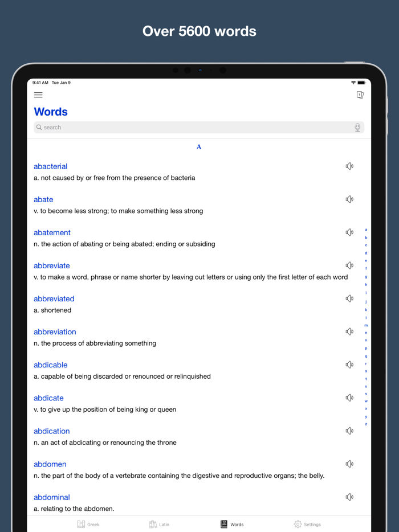Jump to letter b in the index
The height and width of the screenshot is (532, 399).
366,238
